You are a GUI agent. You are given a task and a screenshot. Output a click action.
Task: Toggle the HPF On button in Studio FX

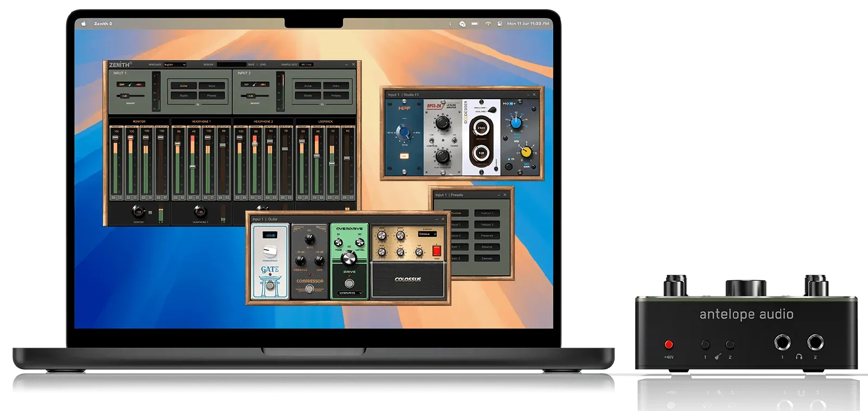tap(404, 156)
